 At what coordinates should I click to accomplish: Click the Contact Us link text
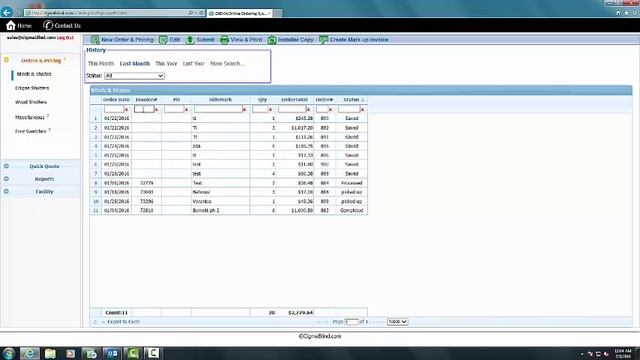click(68, 26)
